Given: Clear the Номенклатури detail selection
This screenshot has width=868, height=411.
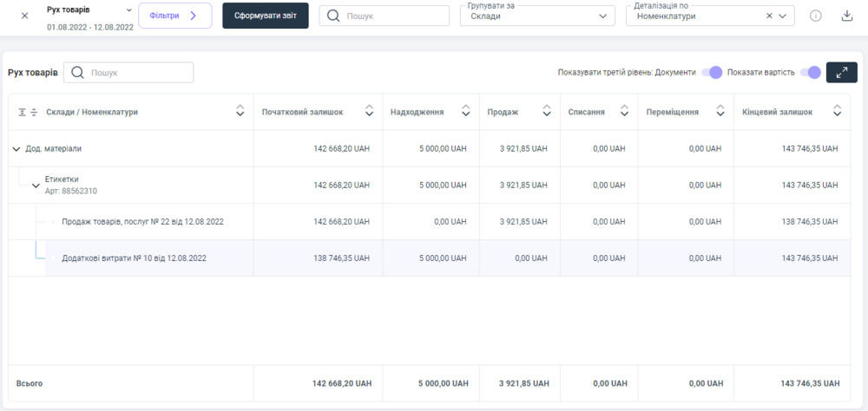Looking at the screenshot, I should tap(769, 16).
